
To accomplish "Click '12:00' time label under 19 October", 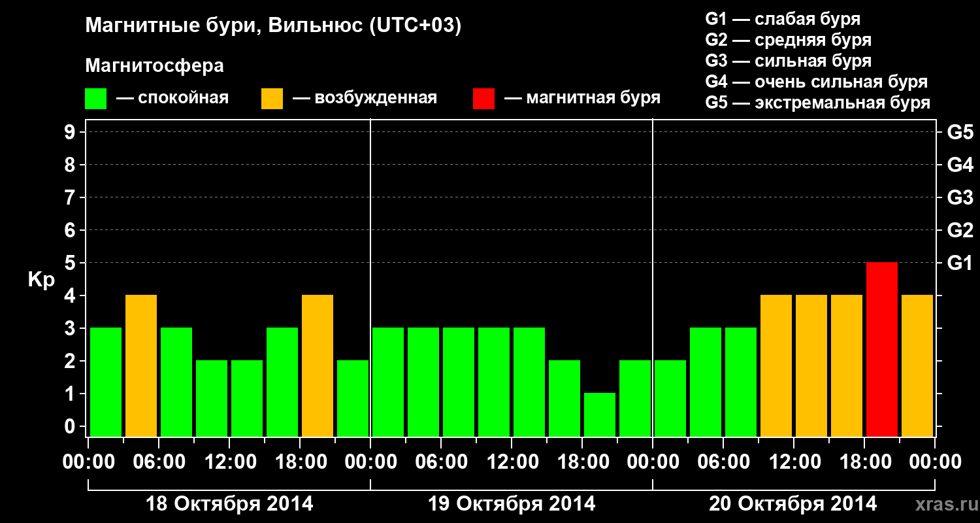I will coord(512,462).
